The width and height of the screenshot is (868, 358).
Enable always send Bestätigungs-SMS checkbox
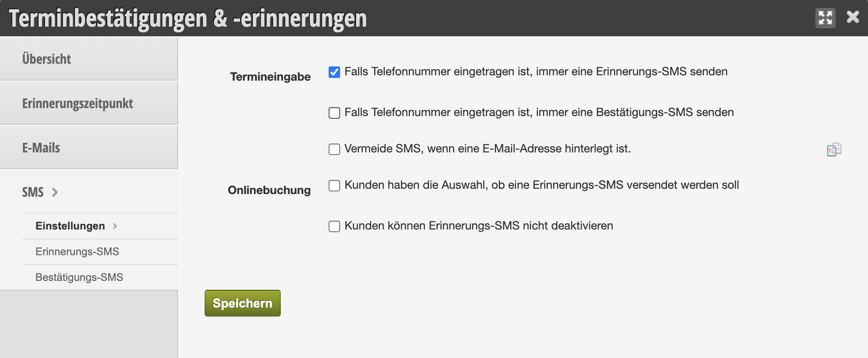pos(334,113)
